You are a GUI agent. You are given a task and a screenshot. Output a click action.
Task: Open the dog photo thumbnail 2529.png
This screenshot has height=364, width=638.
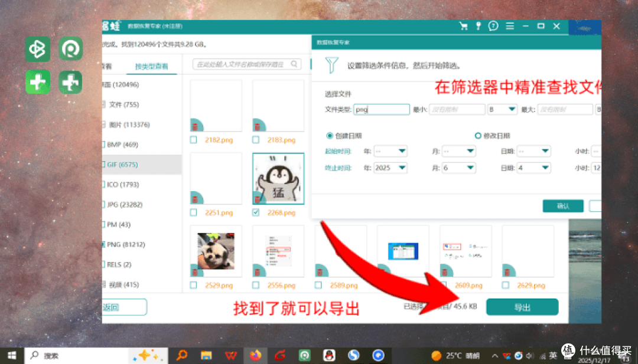pos(216,251)
